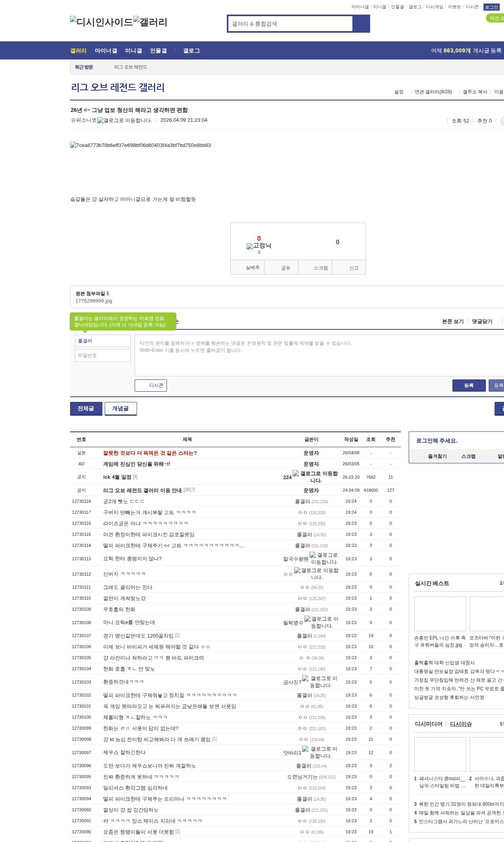The width and height of the screenshot is (504, 842).
Task: Open 슈퍼소니코's gallog icon
Action: 124,121
